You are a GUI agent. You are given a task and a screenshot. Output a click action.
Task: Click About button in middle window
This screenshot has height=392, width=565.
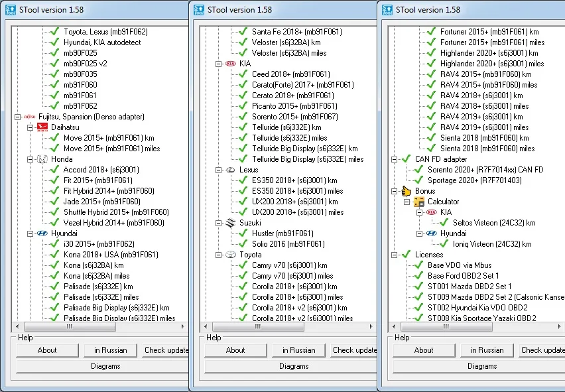point(235,350)
